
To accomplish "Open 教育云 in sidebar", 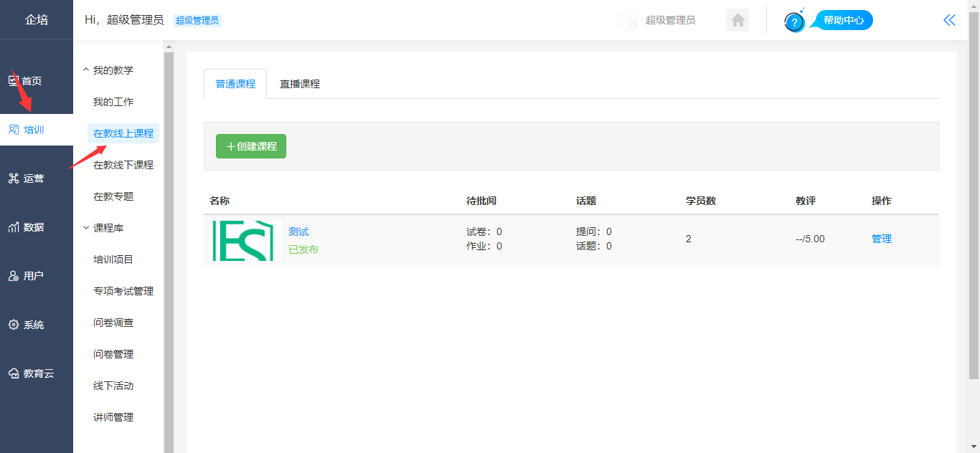I will [31, 373].
